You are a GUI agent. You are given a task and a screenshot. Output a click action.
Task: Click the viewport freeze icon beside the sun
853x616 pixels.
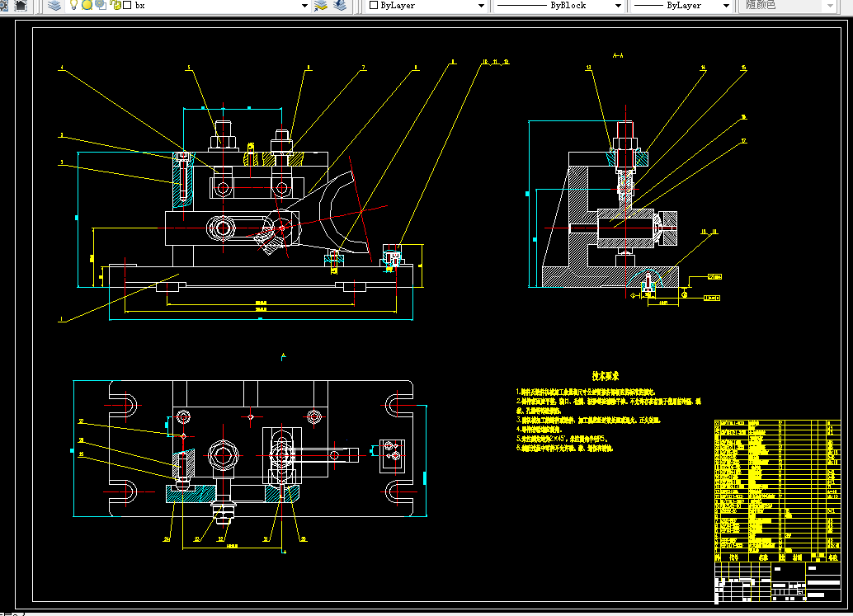[x=101, y=6]
